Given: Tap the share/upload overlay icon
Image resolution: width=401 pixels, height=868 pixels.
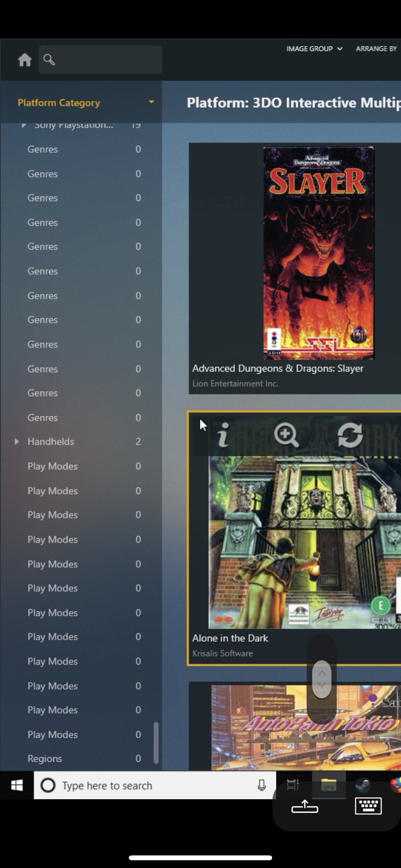Looking at the screenshot, I should click(305, 806).
